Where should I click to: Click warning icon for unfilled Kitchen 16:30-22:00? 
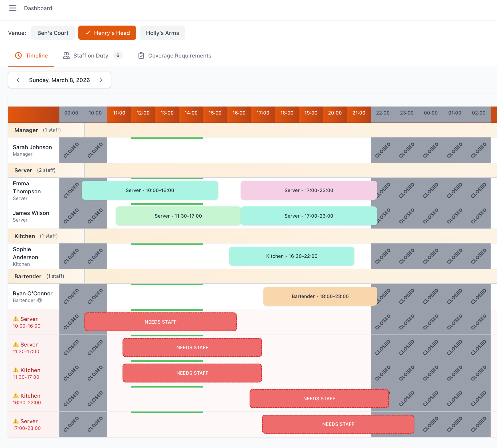(x=16, y=396)
